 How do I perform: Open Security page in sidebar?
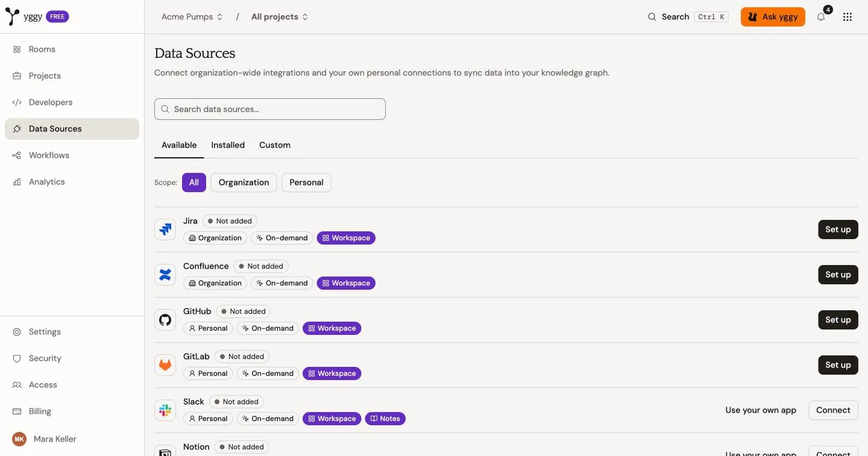(72, 358)
